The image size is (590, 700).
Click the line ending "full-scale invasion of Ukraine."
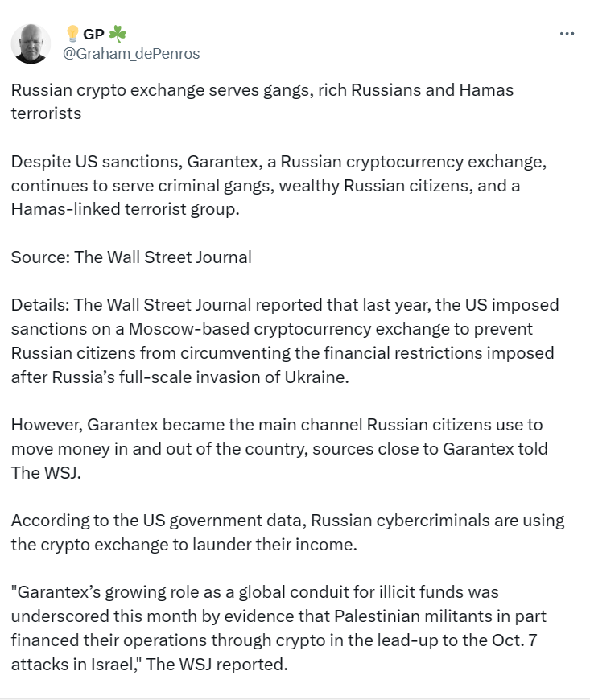[x=180, y=377]
